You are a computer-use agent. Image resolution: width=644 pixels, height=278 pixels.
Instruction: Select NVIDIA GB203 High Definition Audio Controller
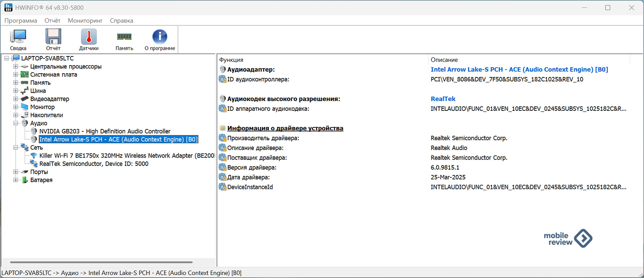point(105,131)
